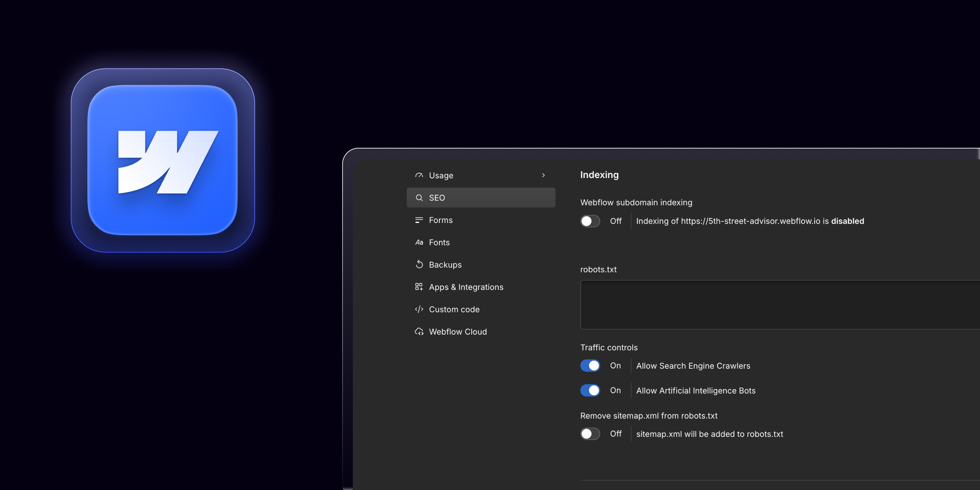This screenshot has height=490, width=980.
Task: Click the Backups restore icon
Action: tap(419, 265)
